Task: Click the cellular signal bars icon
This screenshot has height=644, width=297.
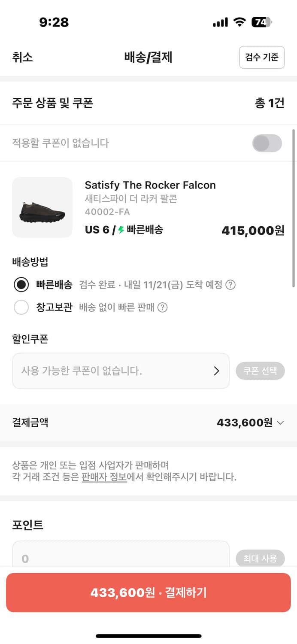Action: click(x=220, y=22)
